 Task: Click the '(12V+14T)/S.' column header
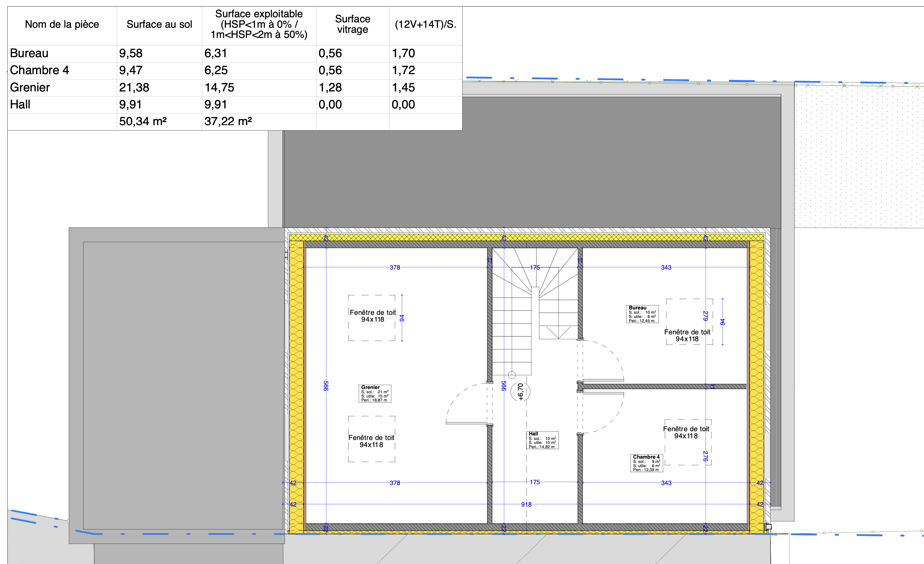[425, 24]
